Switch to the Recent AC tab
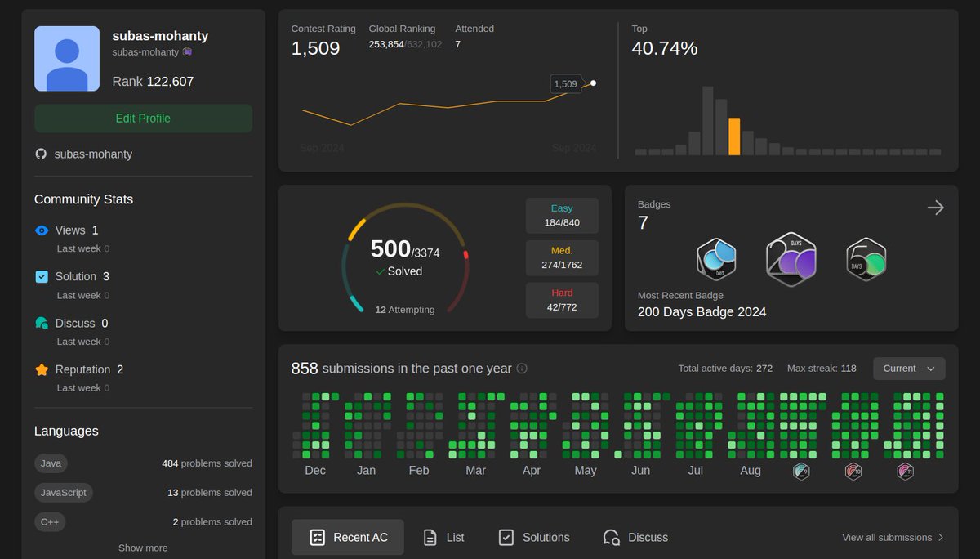980x559 pixels. point(349,537)
